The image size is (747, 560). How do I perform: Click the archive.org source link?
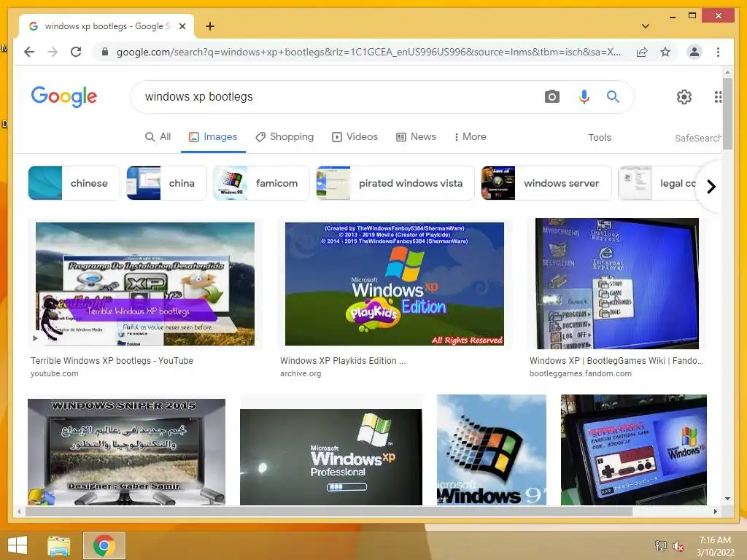tap(301, 374)
